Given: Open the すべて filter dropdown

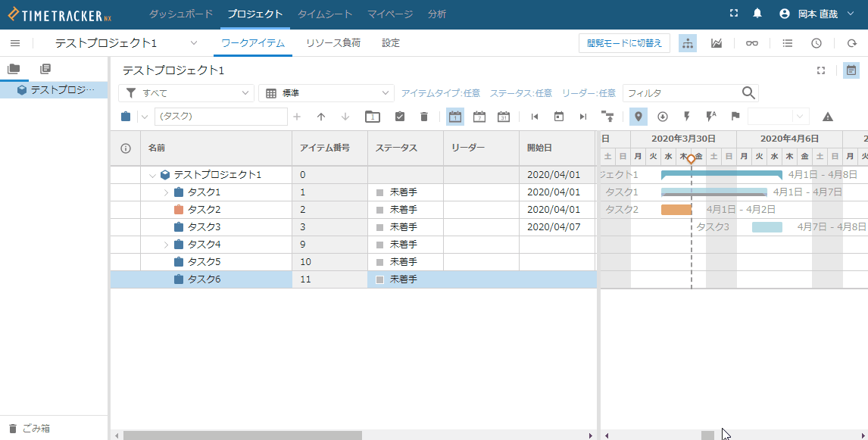Looking at the screenshot, I should pyautogui.click(x=186, y=93).
